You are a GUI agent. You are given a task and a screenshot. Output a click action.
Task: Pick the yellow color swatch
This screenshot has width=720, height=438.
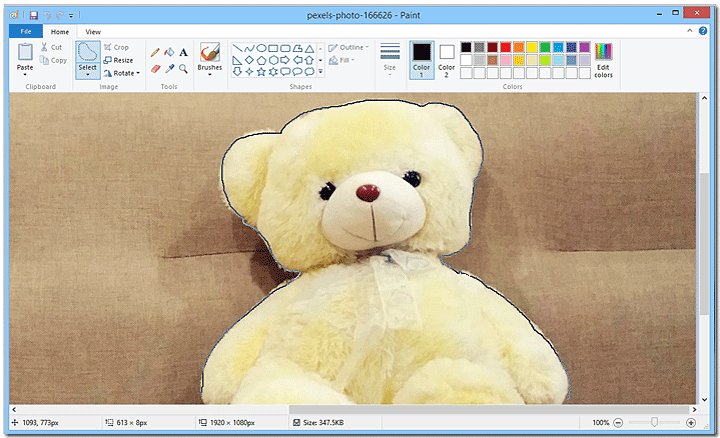click(532, 47)
